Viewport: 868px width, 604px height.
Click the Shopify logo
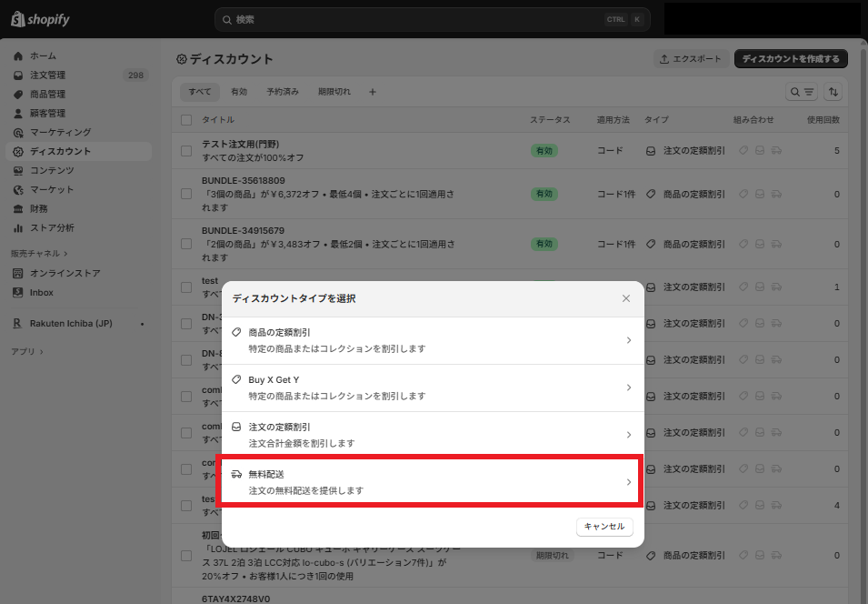[40, 19]
